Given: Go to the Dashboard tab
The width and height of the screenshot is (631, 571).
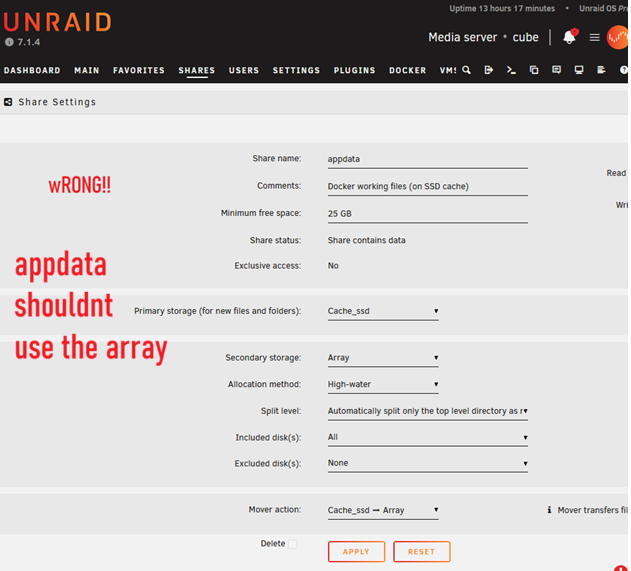Looking at the screenshot, I should click(x=32, y=70).
